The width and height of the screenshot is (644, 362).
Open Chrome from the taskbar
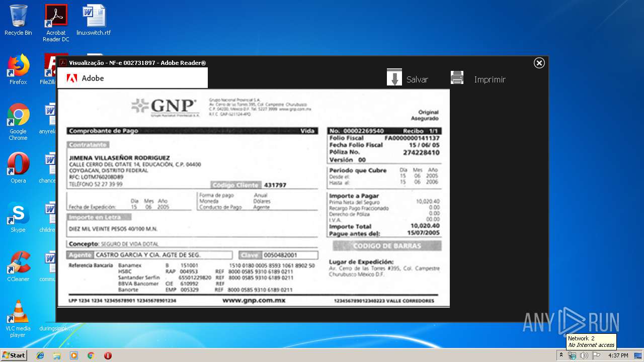(x=91, y=355)
